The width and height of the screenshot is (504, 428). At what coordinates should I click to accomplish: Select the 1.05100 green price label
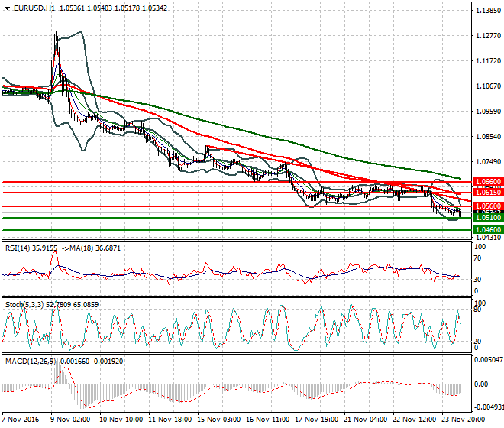coord(488,218)
